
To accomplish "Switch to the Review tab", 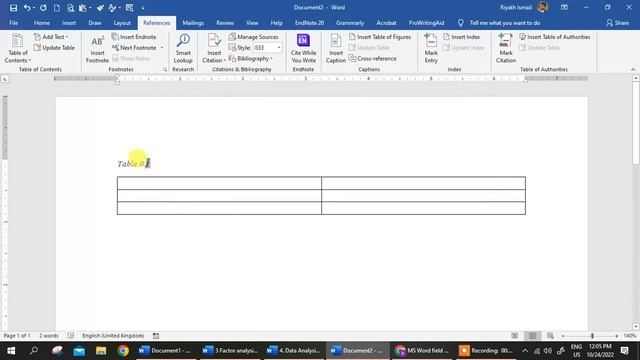I will click(225, 23).
